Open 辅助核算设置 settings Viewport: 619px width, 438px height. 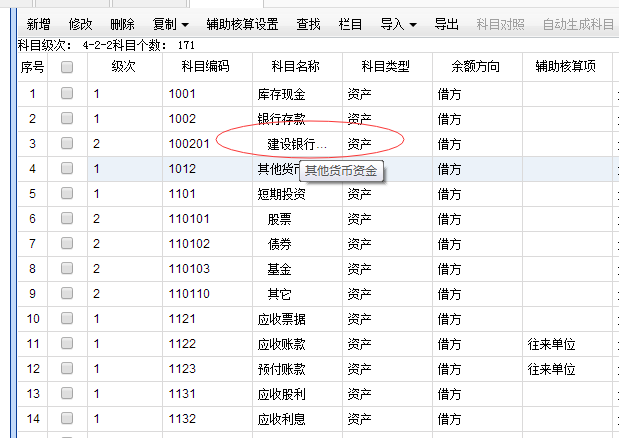point(242,23)
